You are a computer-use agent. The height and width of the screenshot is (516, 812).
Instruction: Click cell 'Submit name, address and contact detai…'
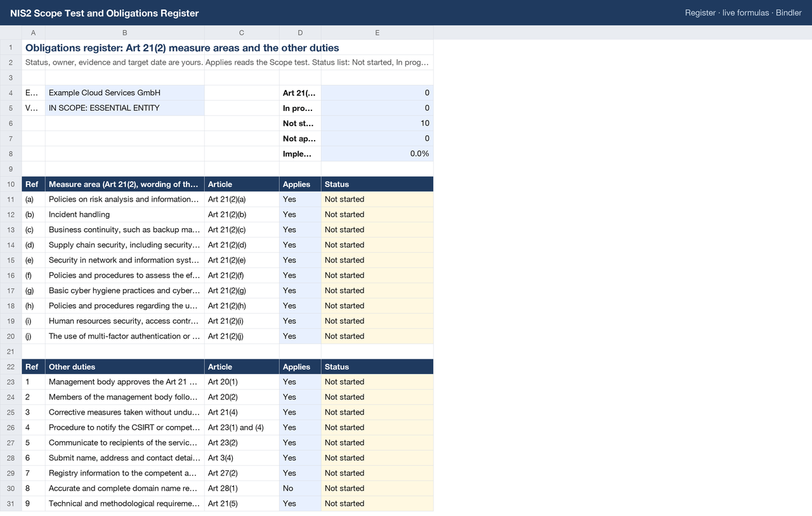point(124,458)
